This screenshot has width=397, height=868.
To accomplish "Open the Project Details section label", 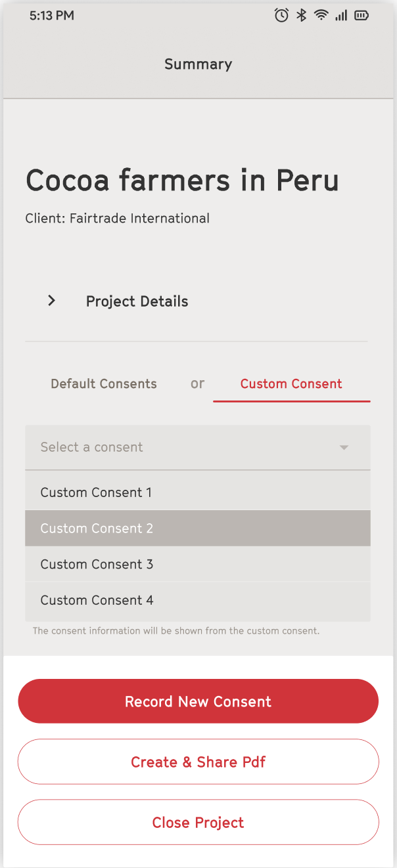I will click(137, 301).
